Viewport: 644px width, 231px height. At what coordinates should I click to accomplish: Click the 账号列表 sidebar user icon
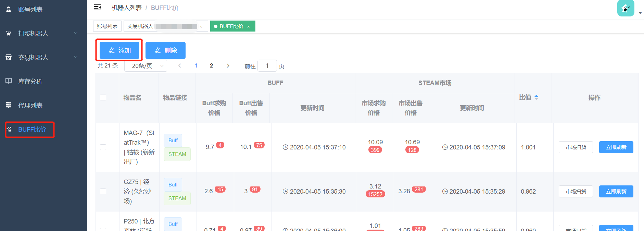point(9,9)
